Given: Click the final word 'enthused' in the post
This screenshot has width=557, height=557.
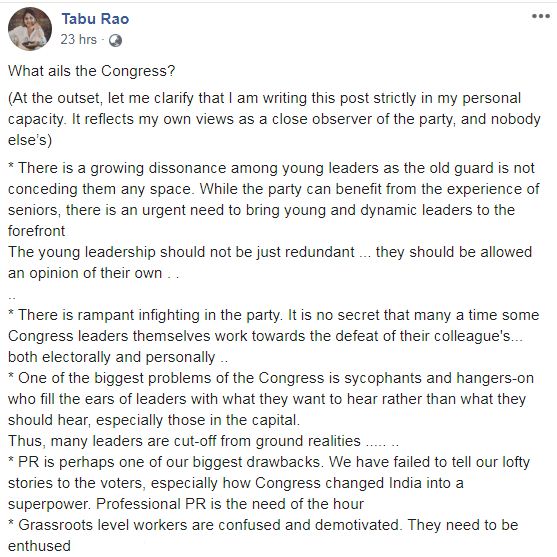Looking at the screenshot, I should [x=39, y=546].
